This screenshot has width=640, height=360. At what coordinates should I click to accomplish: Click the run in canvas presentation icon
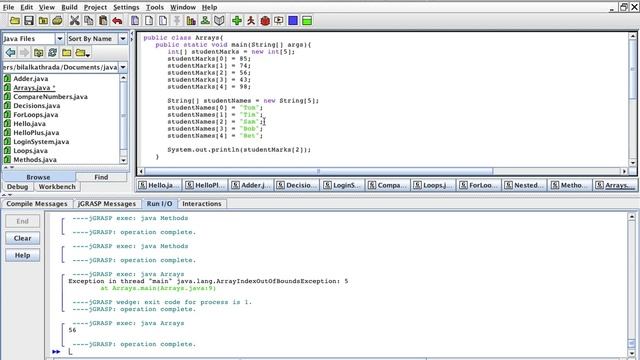(x=279, y=20)
